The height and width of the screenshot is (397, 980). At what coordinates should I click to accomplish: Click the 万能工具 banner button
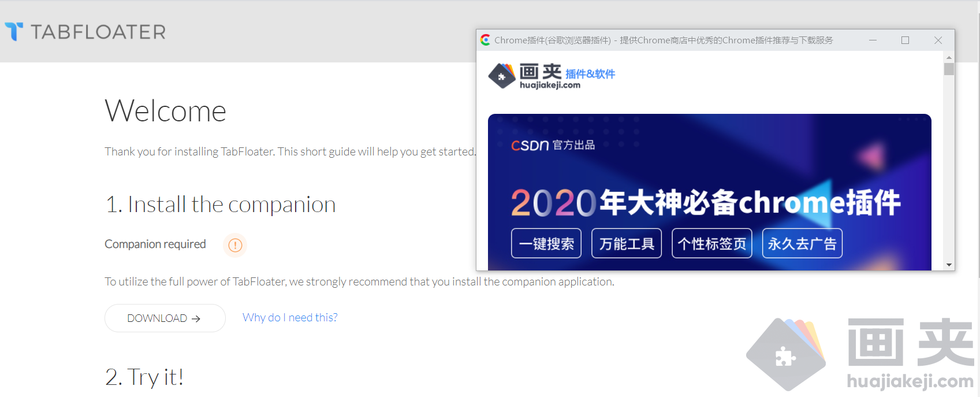[x=627, y=243]
